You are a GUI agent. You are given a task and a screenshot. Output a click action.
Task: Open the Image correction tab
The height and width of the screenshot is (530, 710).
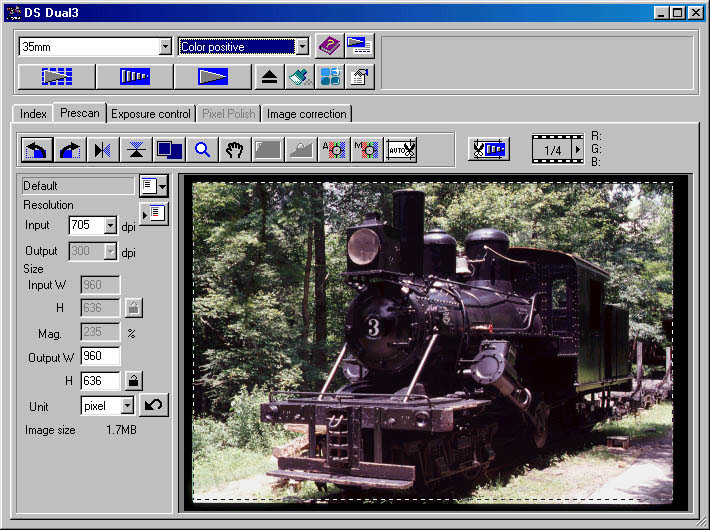(307, 114)
